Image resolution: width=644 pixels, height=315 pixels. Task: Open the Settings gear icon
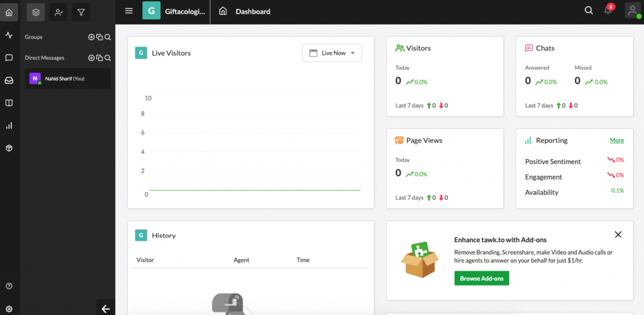click(9, 309)
